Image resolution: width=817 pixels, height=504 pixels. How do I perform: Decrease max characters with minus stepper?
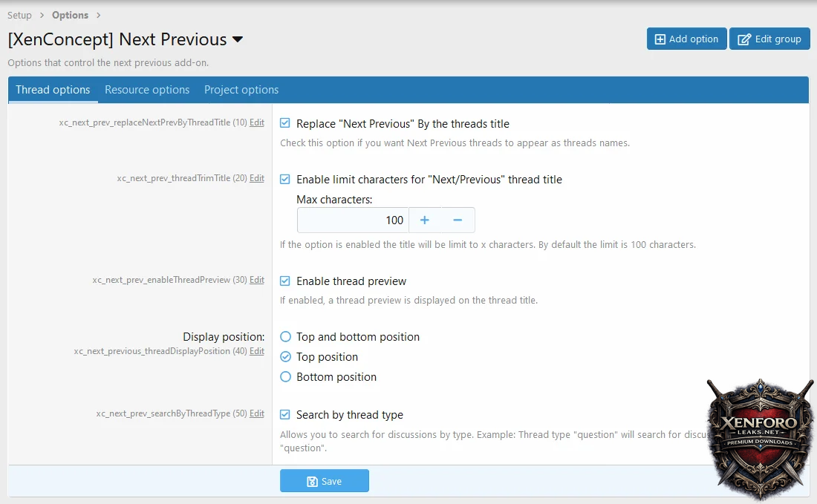click(x=458, y=220)
